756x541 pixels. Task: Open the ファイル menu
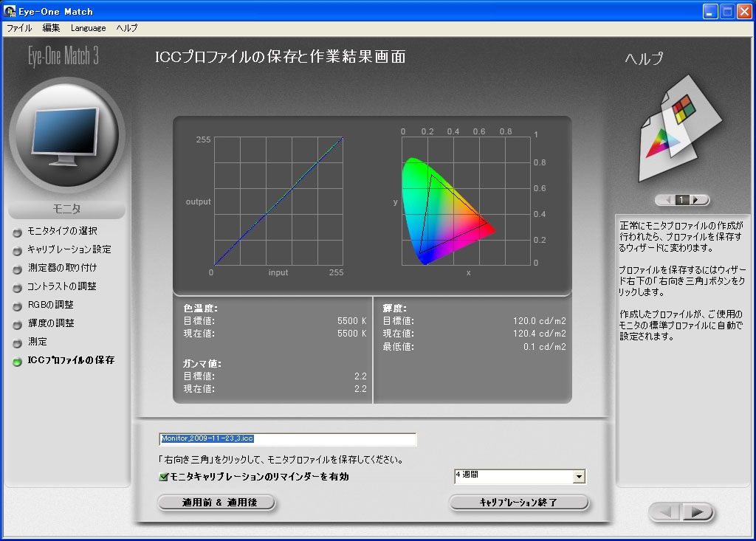tap(19, 28)
